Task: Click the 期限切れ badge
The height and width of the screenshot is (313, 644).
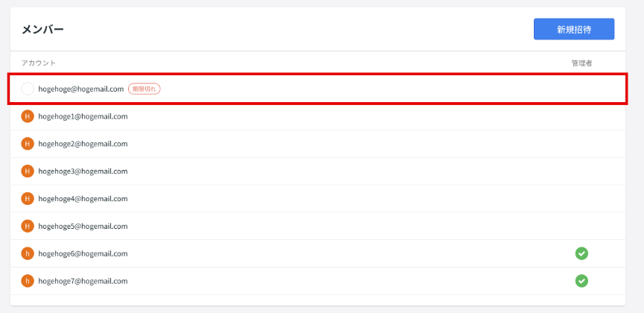Action: pos(144,89)
